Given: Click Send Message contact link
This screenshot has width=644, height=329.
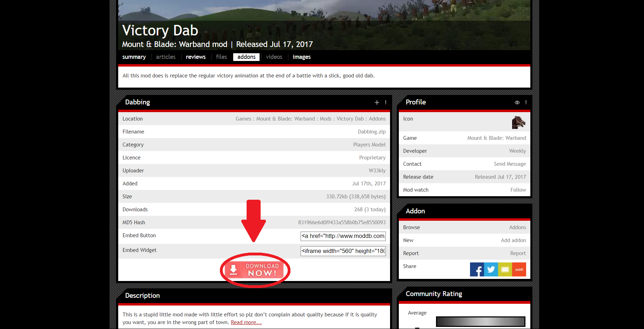Looking at the screenshot, I should pos(510,164).
